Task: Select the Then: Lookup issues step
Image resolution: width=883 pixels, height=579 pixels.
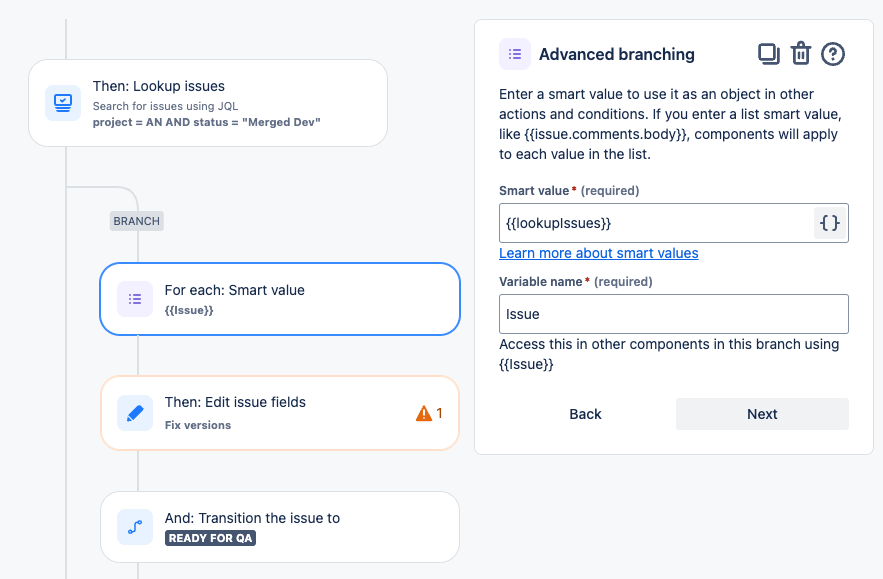Action: click(230, 102)
